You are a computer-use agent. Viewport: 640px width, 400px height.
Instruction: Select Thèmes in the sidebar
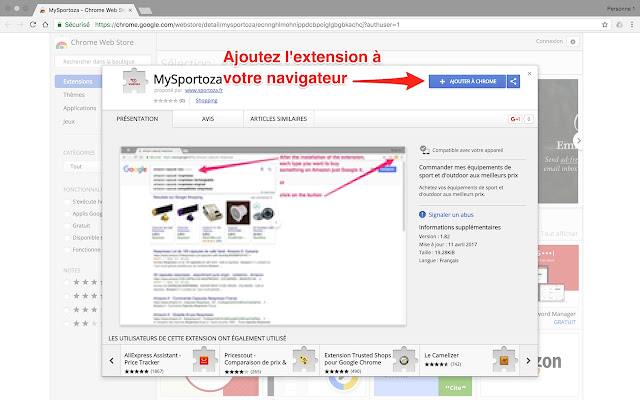pyautogui.click(x=74, y=95)
